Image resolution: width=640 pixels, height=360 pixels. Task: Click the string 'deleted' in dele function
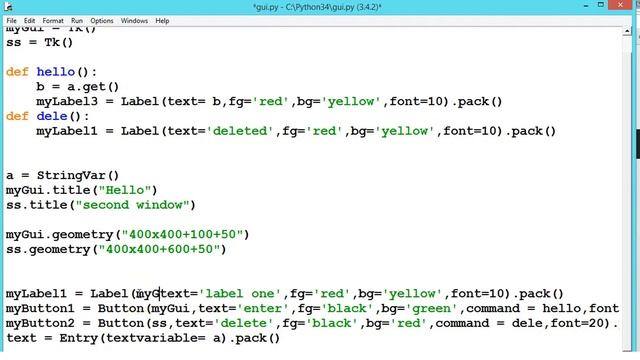[240, 131]
